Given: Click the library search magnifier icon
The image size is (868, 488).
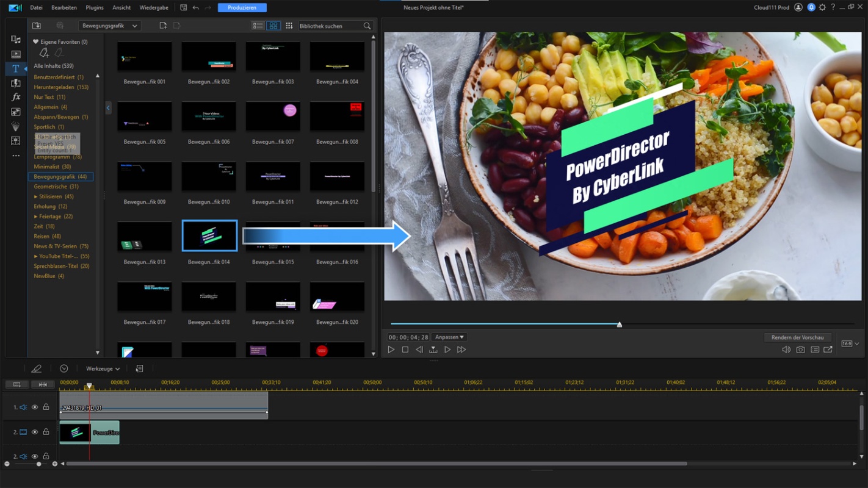Looking at the screenshot, I should coord(367,26).
